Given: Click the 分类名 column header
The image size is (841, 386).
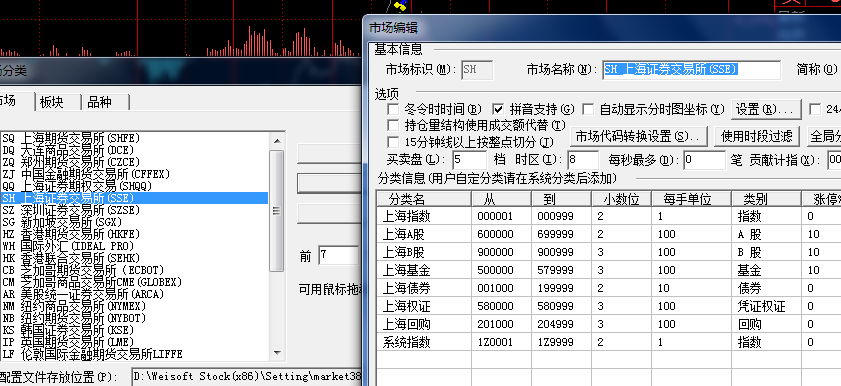Looking at the screenshot, I should (x=424, y=199).
